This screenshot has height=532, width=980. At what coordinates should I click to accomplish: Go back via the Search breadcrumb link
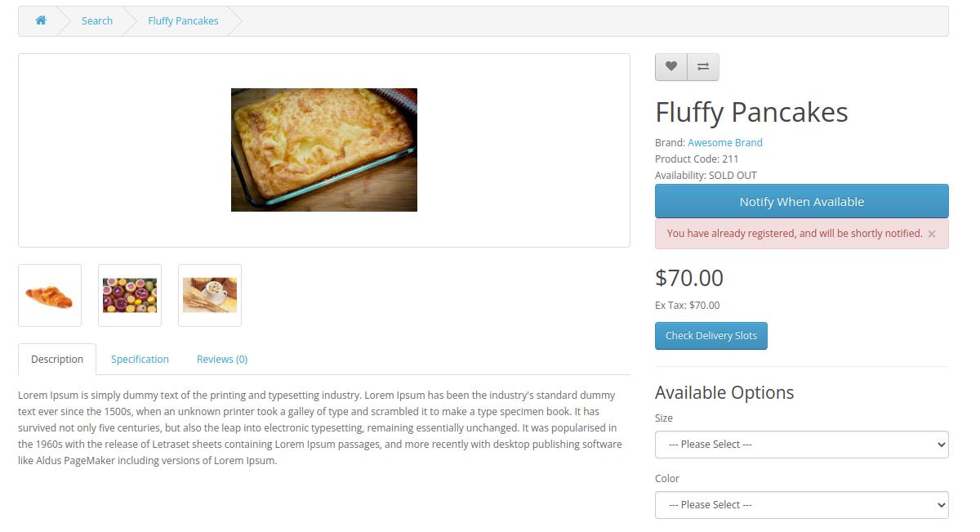coord(96,20)
